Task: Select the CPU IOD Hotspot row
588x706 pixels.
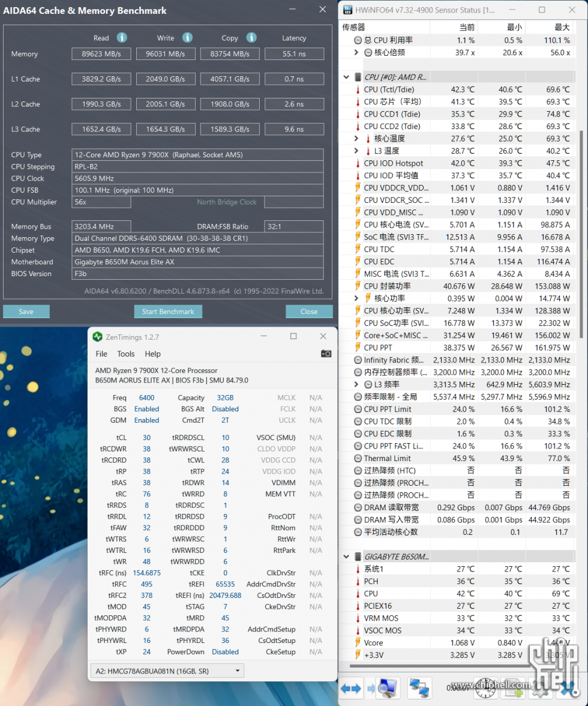Action: (x=457, y=163)
